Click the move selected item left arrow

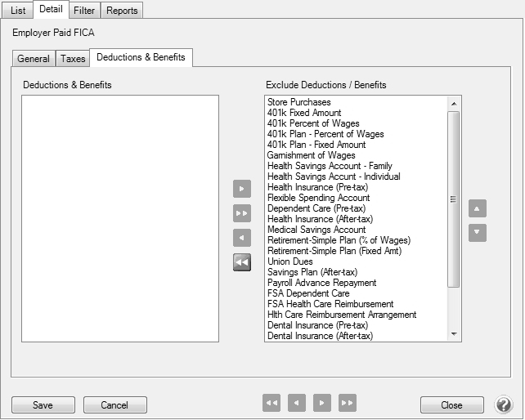(241, 238)
